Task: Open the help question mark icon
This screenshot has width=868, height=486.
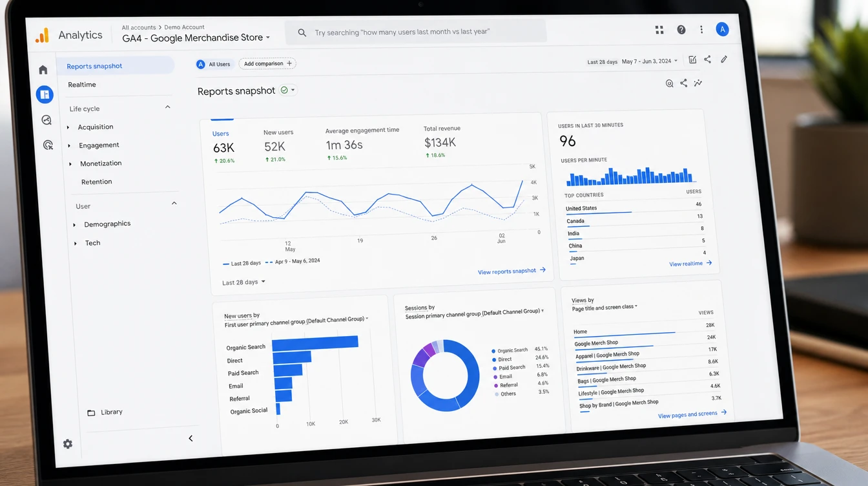Action: click(x=681, y=30)
